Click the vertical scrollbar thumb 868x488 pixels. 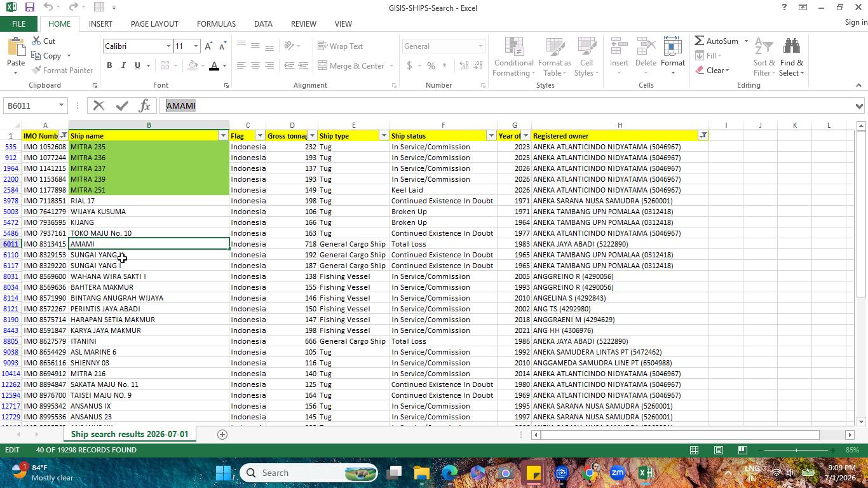click(x=861, y=215)
